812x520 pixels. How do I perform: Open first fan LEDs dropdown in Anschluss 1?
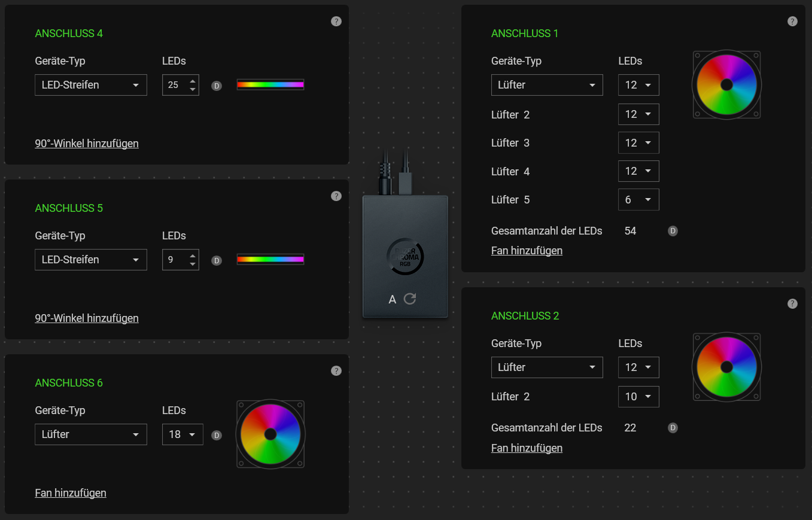coord(638,85)
